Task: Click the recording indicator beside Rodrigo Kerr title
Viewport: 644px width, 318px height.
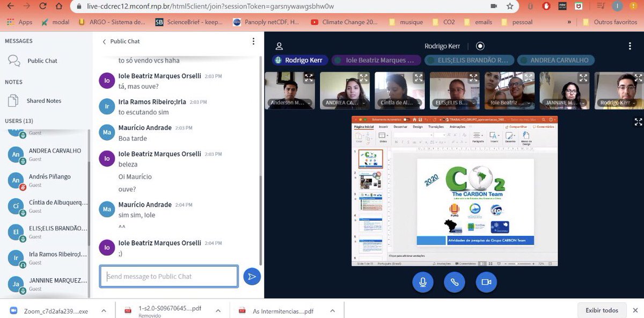Action: tap(480, 46)
